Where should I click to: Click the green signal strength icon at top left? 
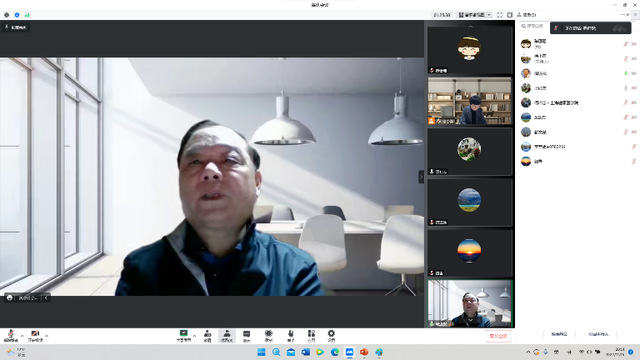27,15
